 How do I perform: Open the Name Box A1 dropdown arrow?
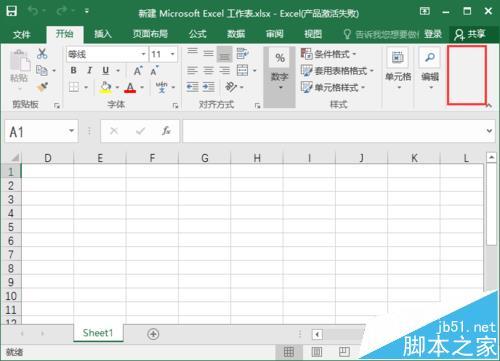(71, 131)
